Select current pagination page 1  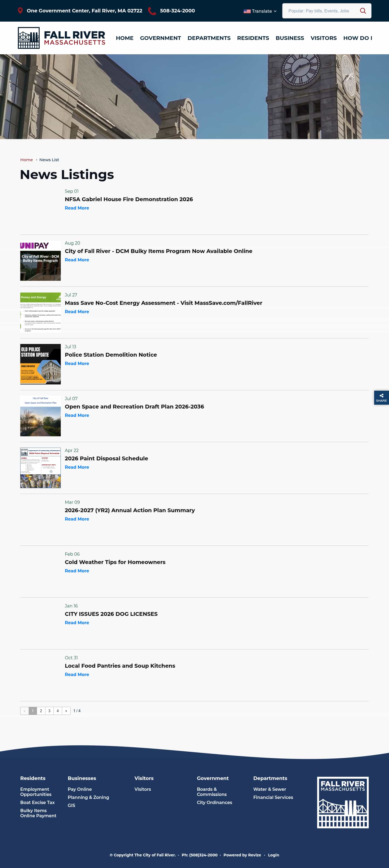[x=33, y=711]
